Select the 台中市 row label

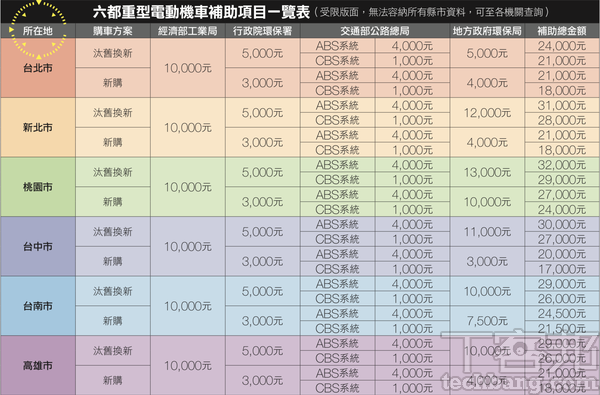(38, 246)
